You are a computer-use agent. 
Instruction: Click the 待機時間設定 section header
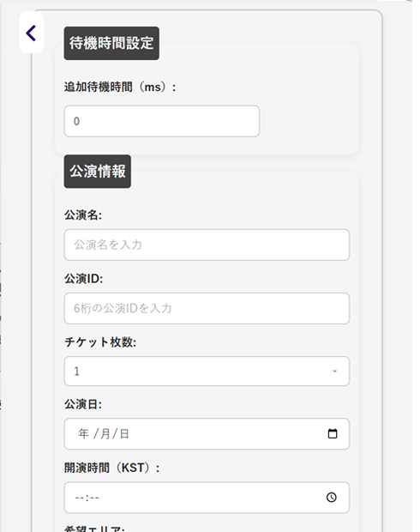[111, 44]
